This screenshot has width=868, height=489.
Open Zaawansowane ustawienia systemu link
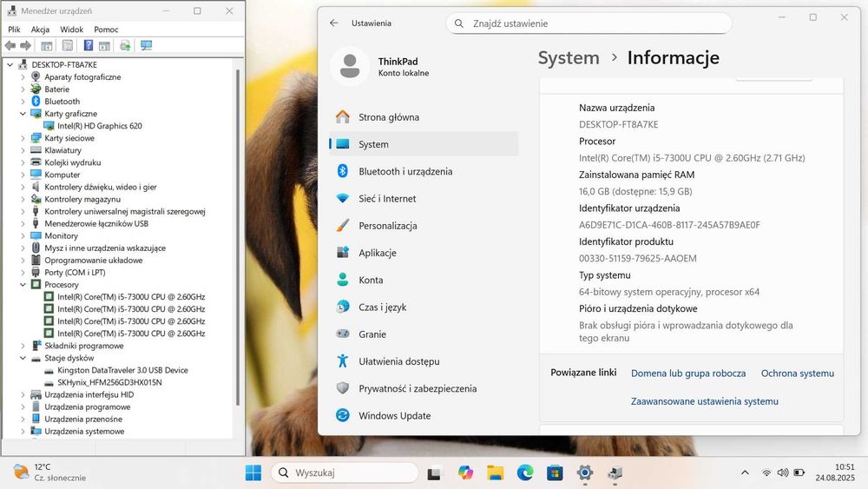click(704, 401)
